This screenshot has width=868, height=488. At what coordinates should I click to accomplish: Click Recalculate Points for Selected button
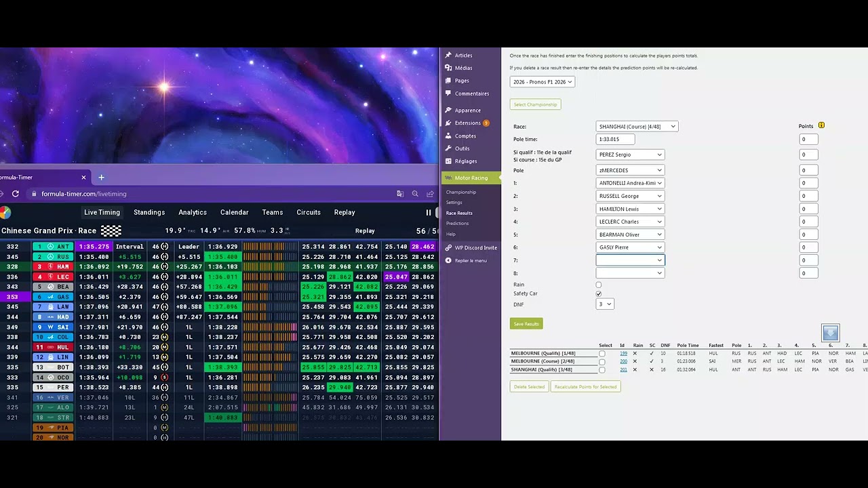[585, 387]
